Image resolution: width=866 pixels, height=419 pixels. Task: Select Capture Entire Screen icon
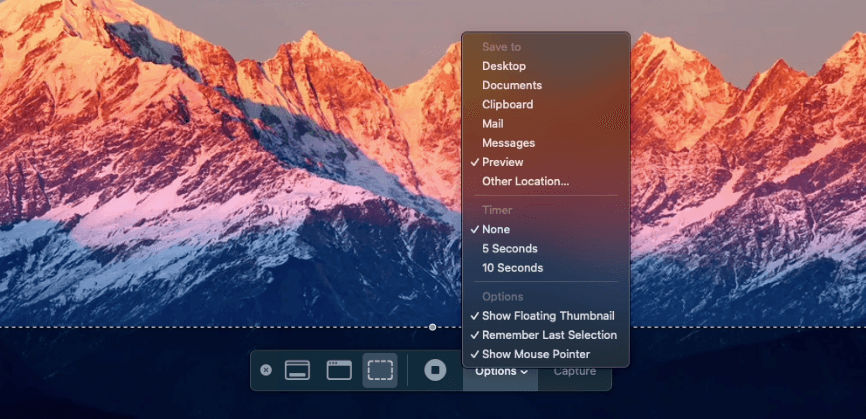click(x=297, y=370)
